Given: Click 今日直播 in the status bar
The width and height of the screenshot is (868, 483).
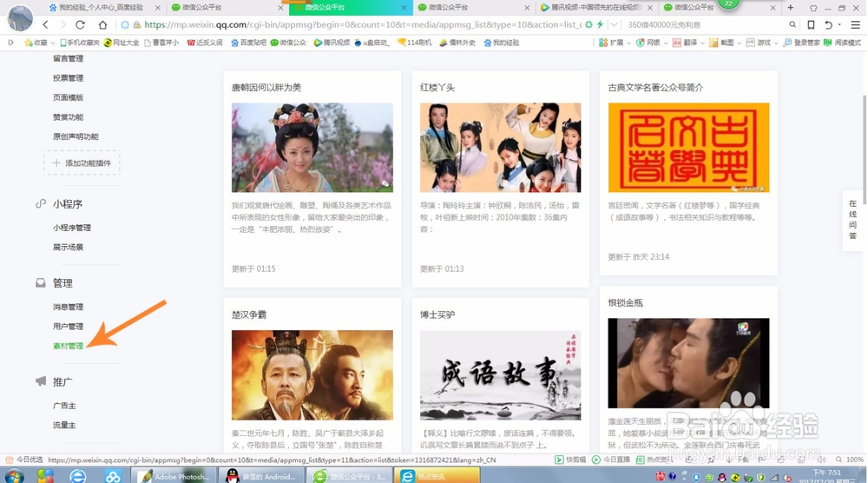Looking at the screenshot, I should click(611, 460).
